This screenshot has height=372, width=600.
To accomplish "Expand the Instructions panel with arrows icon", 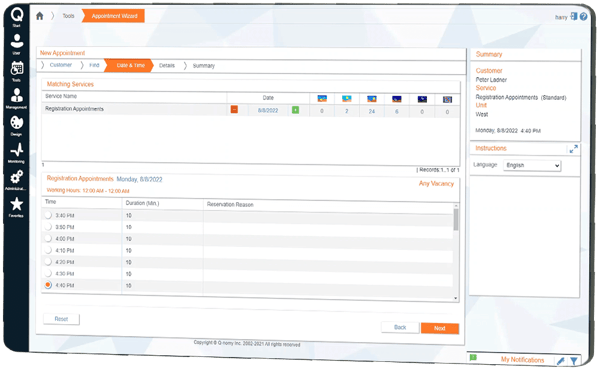I will pyautogui.click(x=573, y=149).
